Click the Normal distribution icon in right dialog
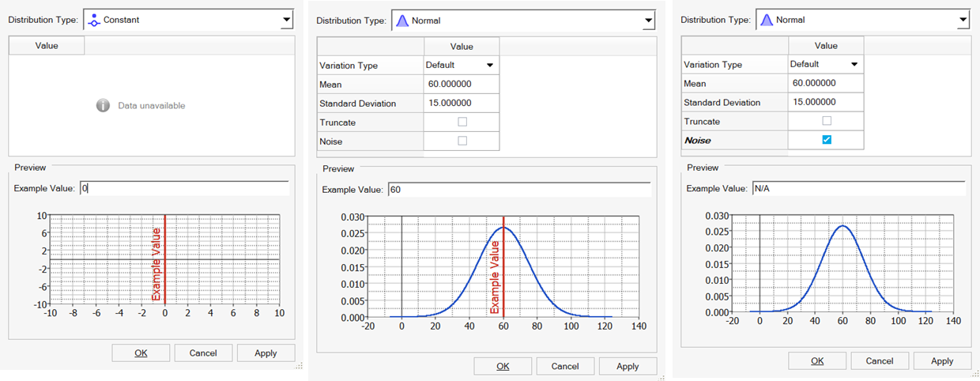The width and height of the screenshot is (980, 381). pos(766,20)
